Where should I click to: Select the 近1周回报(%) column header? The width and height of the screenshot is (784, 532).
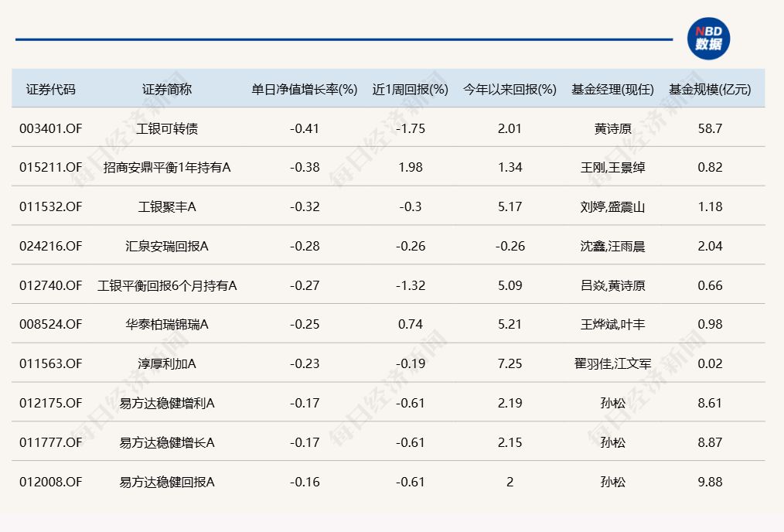click(411, 90)
